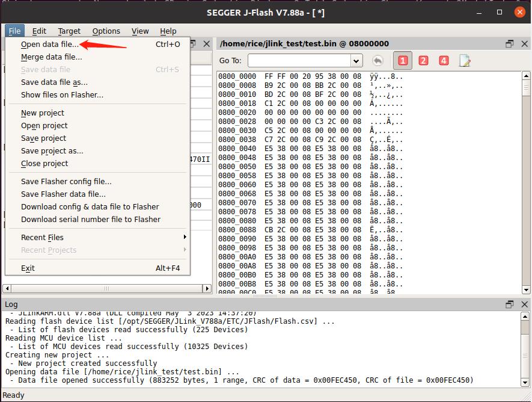Select 2-byte display width button
Image resolution: width=532 pixels, height=402 pixels.
pos(423,61)
